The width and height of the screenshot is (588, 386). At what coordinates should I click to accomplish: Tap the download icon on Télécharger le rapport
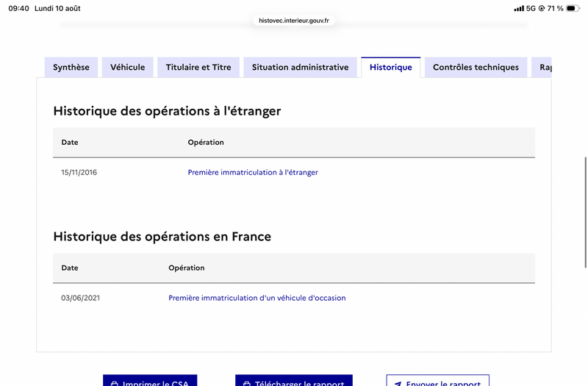247,384
